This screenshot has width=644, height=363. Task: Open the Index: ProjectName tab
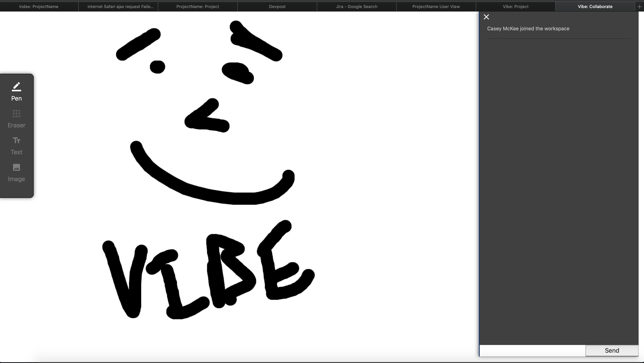pos(39,6)
